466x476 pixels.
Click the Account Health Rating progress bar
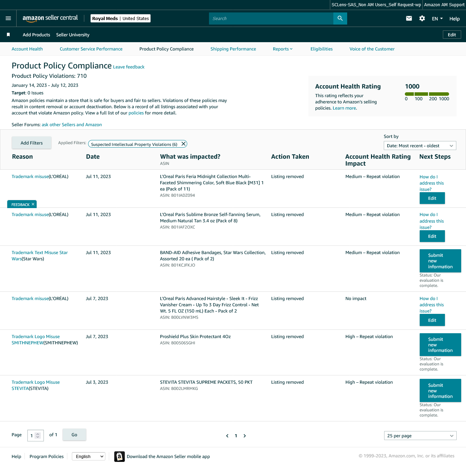coord(427,94)
